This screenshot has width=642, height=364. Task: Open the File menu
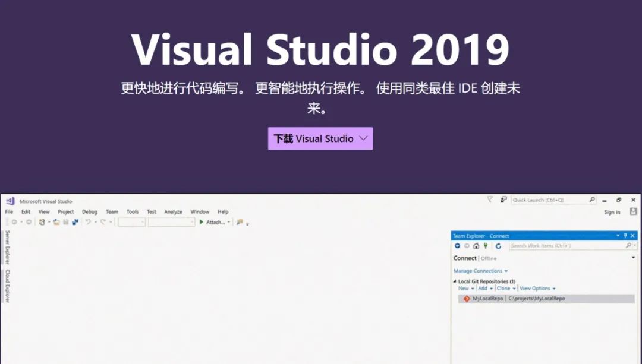(x=9, y=211)
